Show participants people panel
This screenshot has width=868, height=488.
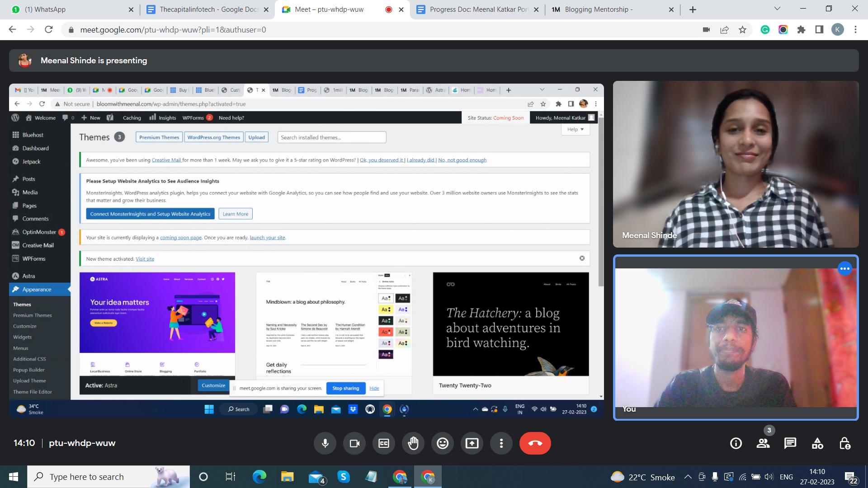(x=763, y=443)
